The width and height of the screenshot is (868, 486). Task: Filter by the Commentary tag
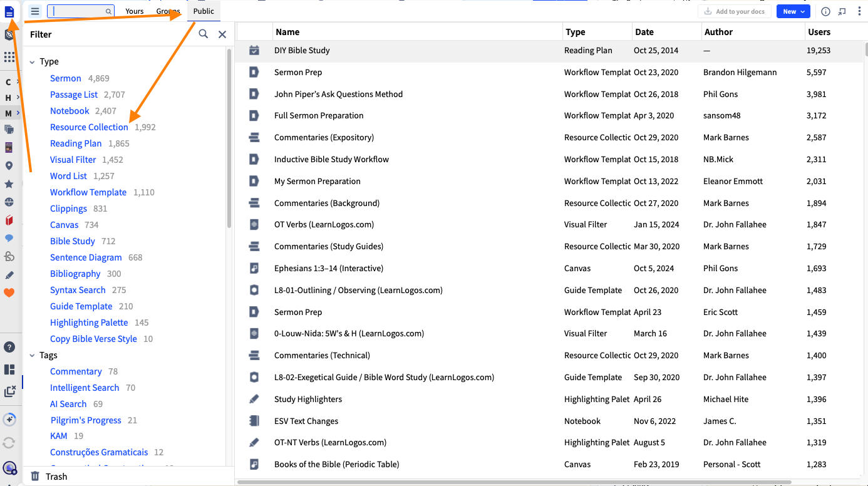pyautogui.click(x=76, y=371)
